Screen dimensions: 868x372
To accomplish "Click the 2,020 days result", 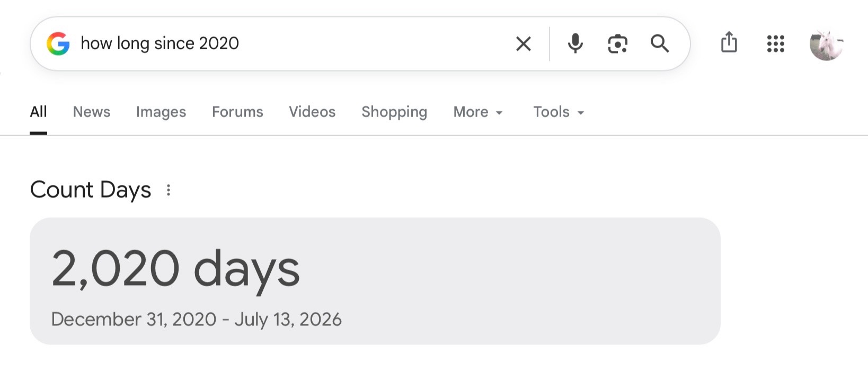I will click(176, 269).
